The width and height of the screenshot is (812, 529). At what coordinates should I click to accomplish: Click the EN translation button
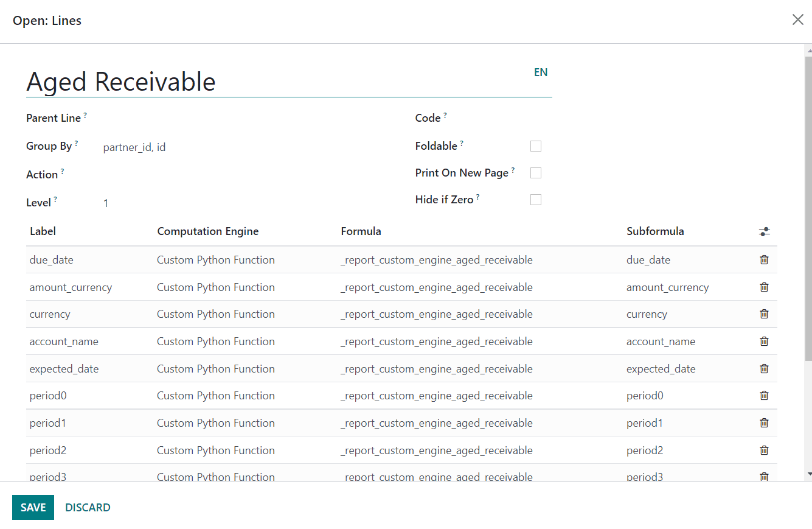(540, 72)
